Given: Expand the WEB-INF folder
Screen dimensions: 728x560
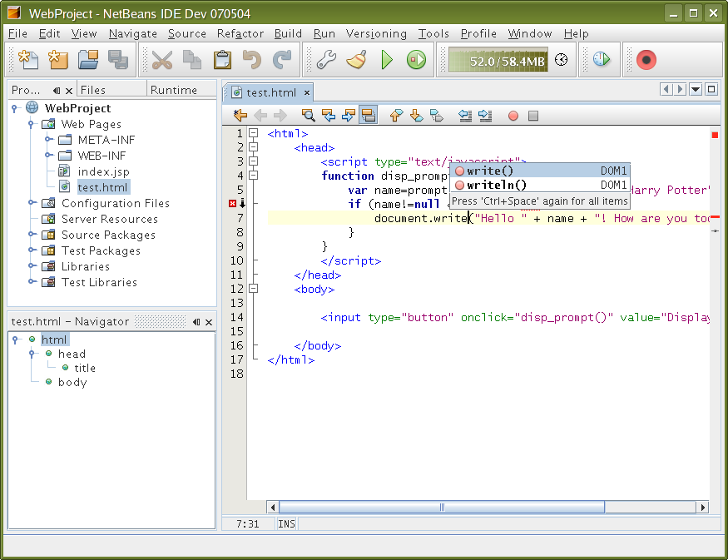Looking at the screenshot, I should click(x=47, y=155).
